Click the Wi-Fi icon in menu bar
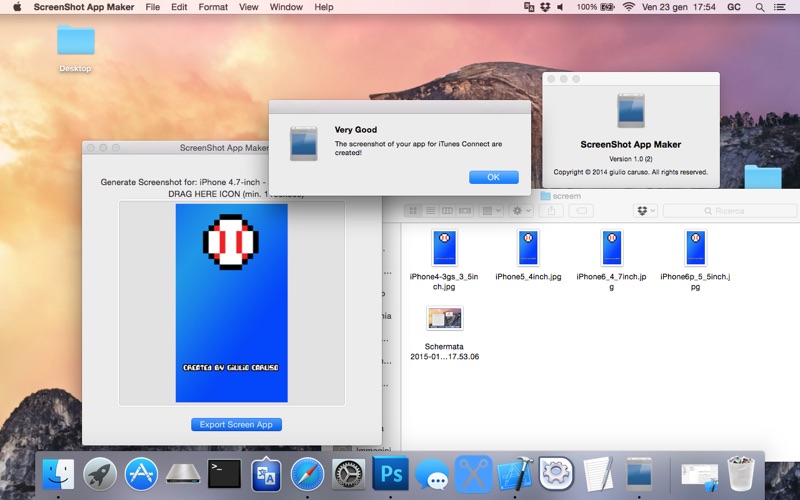 click(x=629, y=7)
